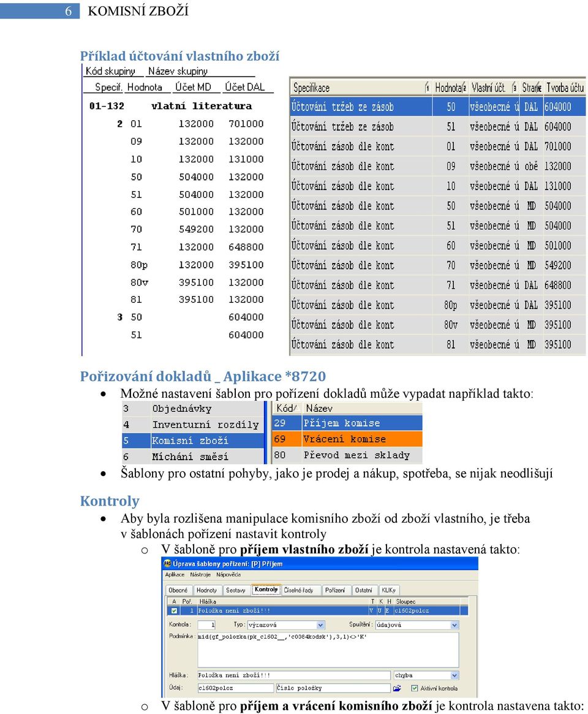Image resolution: width=588 pixels, height=714 pixels.
Task: Toggle the checkbox in the Položka není zboží row
Action: (x=175, y=610)
